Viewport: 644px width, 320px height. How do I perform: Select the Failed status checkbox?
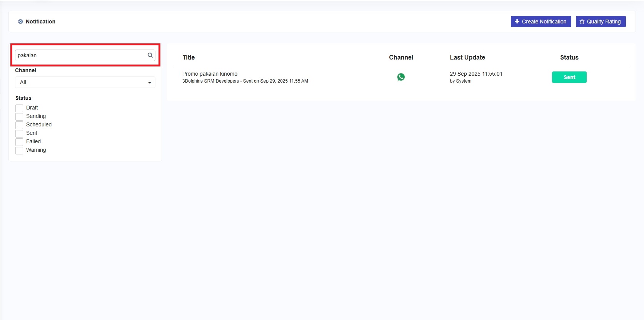[19, 142]
